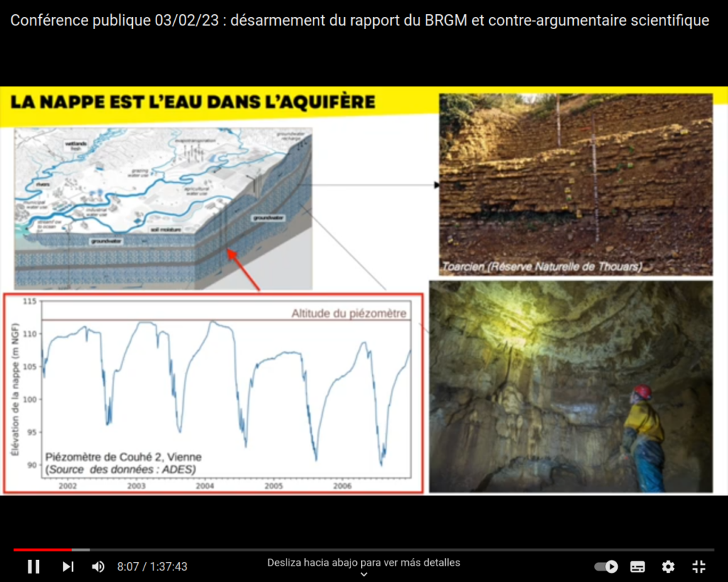Click the red played portion of progress bar
The height and width of the screenshot is (582, 728).
(41, 549)
